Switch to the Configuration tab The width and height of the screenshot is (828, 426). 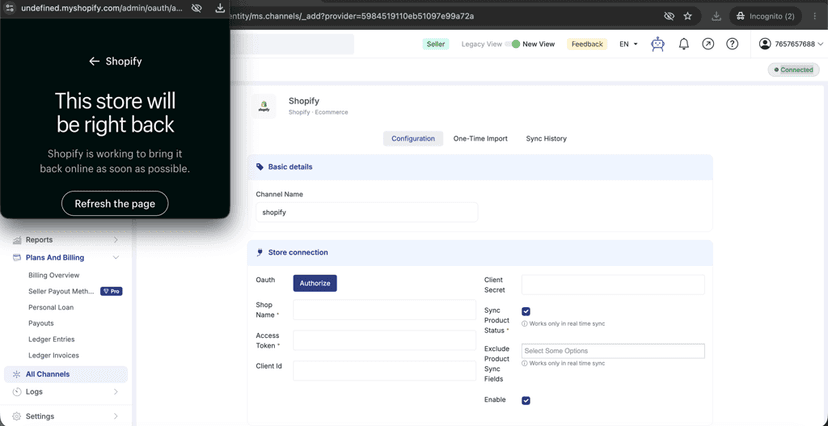pyautogui.click(x=413, y=139)
